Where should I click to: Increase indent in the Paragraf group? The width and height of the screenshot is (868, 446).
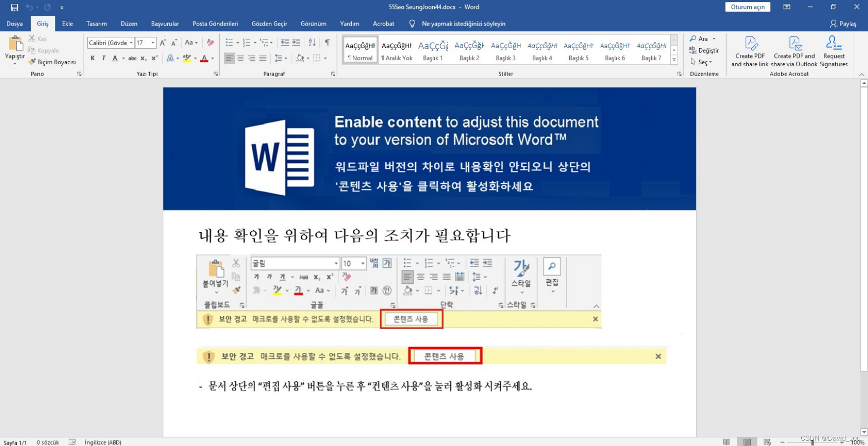296,43
